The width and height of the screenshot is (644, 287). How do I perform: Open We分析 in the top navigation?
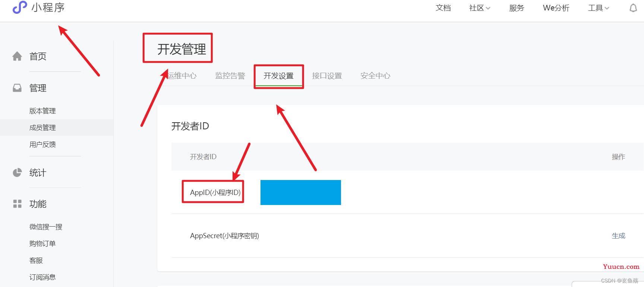pos(556,8)
